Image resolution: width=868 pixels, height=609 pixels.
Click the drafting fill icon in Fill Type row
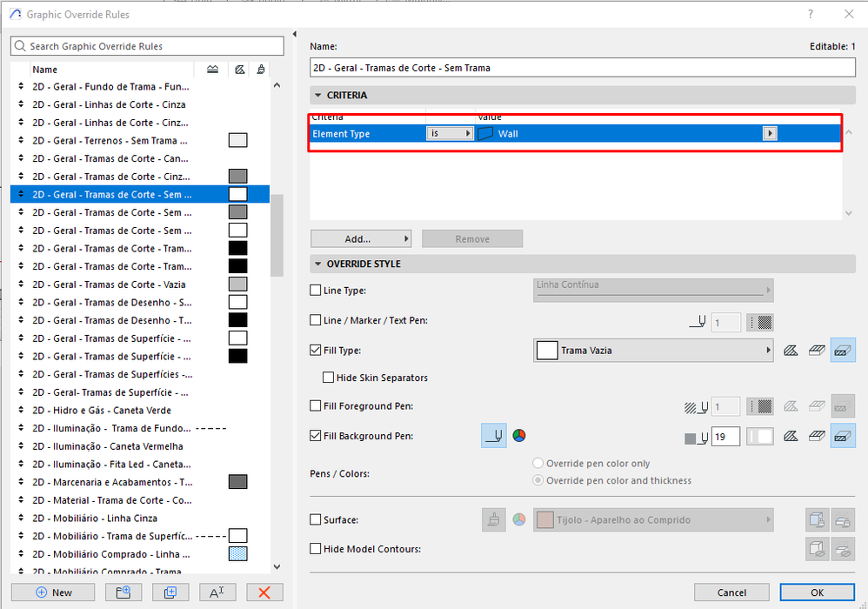(791, 351)
